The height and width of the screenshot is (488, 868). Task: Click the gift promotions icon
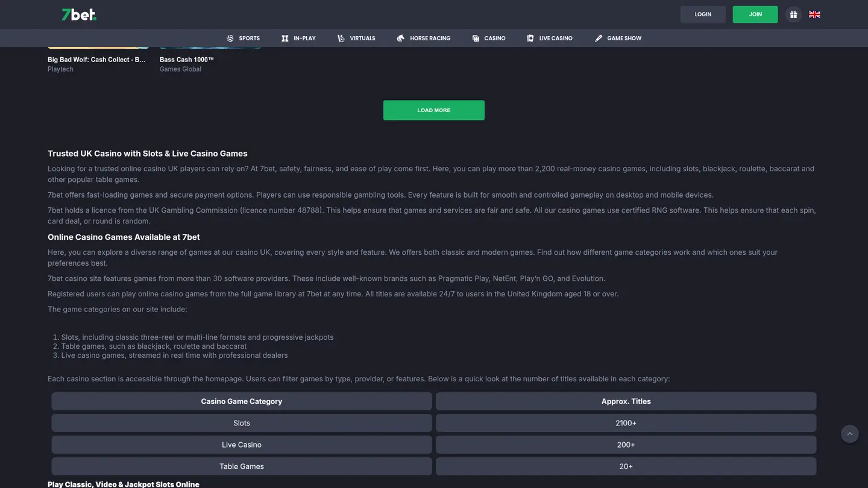click(x=793, y=14)
